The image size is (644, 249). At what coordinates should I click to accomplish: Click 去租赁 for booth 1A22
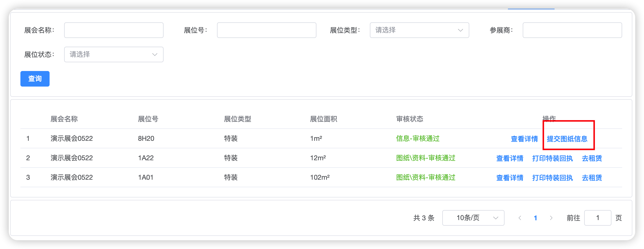[x=592, y=158]
